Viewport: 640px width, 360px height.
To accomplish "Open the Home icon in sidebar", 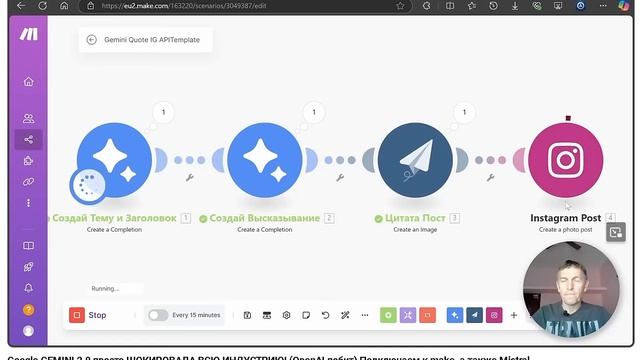I will tap(29, 82).
